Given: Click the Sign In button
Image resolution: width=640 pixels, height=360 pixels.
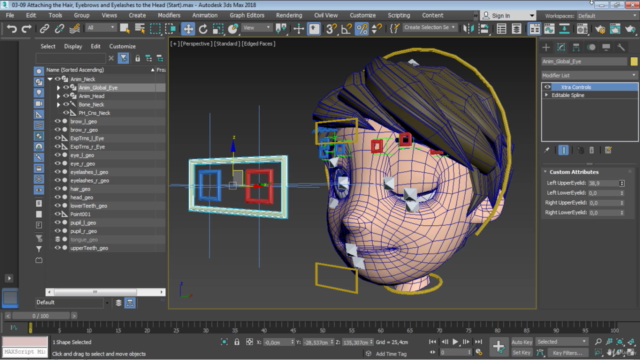Looking at the screenshot, I should [509, 16].
